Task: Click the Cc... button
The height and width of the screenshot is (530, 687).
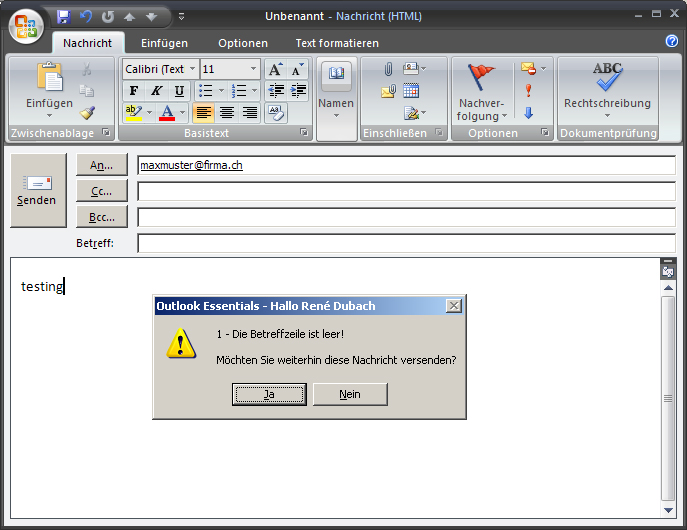Action: coord(102,191)
